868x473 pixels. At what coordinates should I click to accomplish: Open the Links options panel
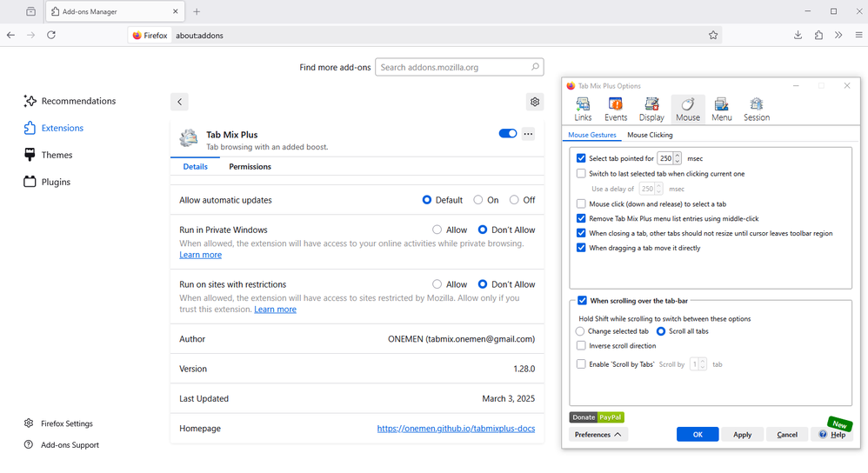(583, 110)
